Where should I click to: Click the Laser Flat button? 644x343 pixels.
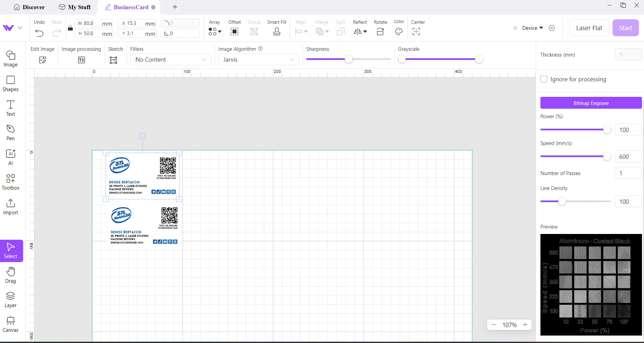pyautogui.click(x=589, y=28)
